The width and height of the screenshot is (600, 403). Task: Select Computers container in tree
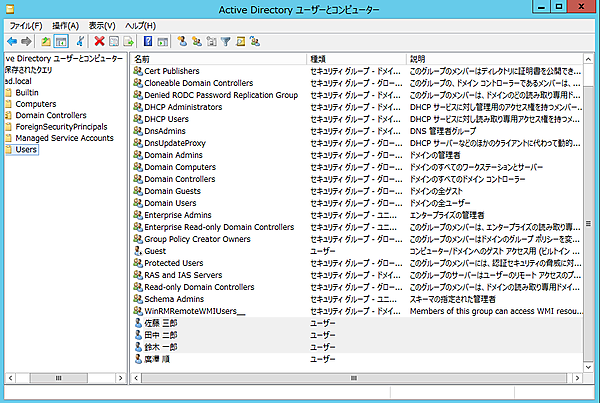[x=36, y=104]
